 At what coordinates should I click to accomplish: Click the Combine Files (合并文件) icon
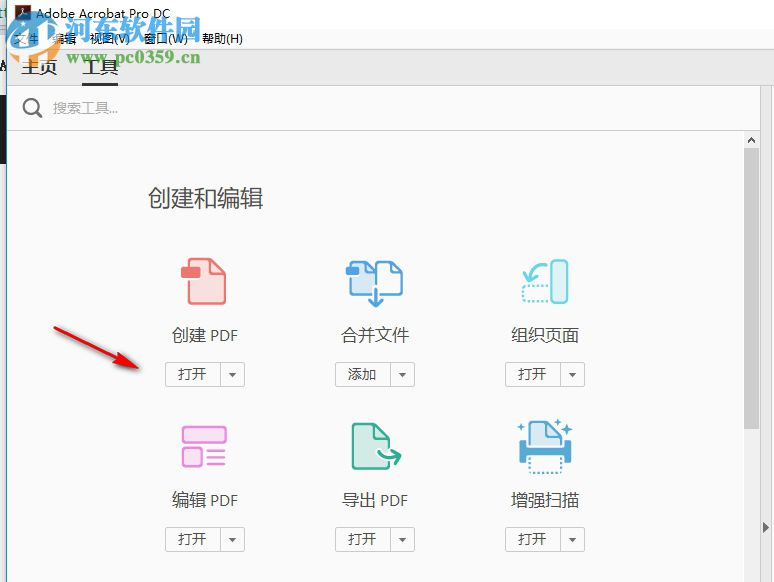pyautogui.click(x=375, y=283)
